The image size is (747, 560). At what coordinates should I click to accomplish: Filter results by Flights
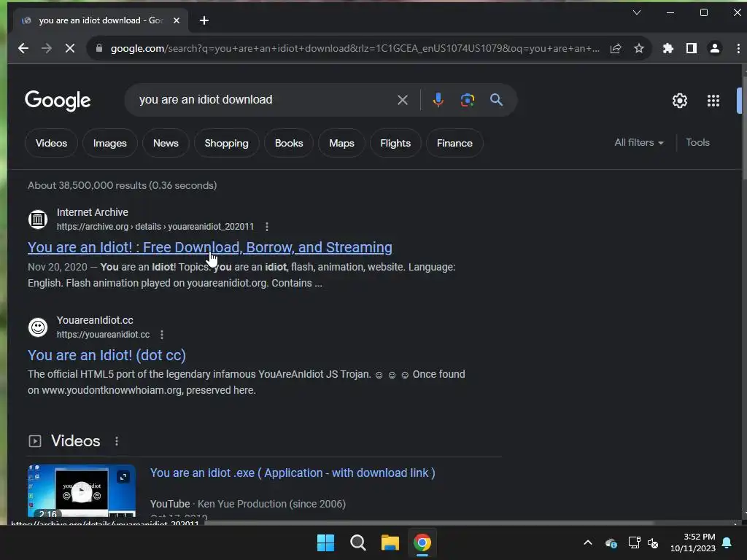coord(395,143)
